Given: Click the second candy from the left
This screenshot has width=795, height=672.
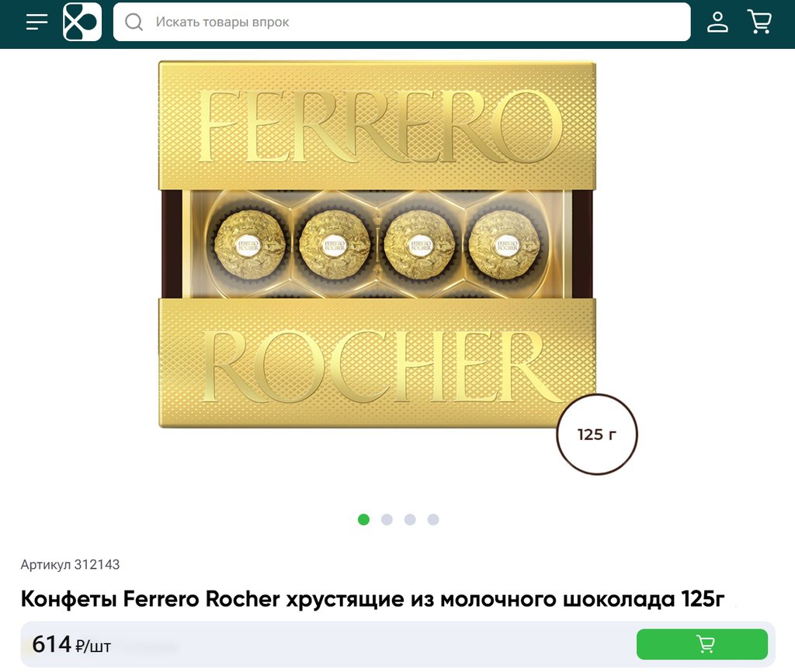Looking at the screenshot, I should 335,246.
